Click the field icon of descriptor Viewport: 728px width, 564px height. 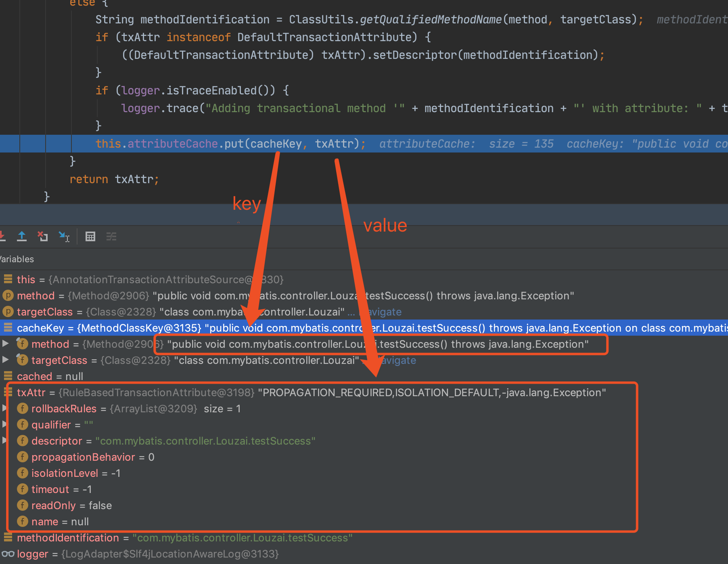pyautogui.click(x=23, y=441)
